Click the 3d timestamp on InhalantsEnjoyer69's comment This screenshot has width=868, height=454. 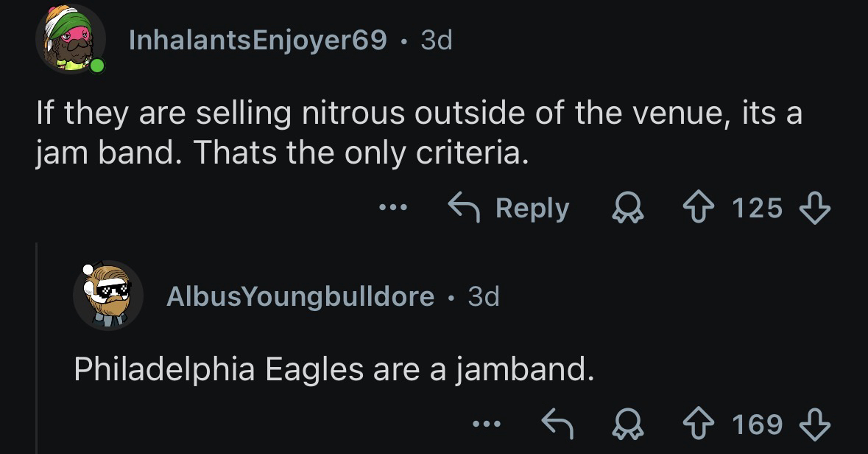coord(436,41)
